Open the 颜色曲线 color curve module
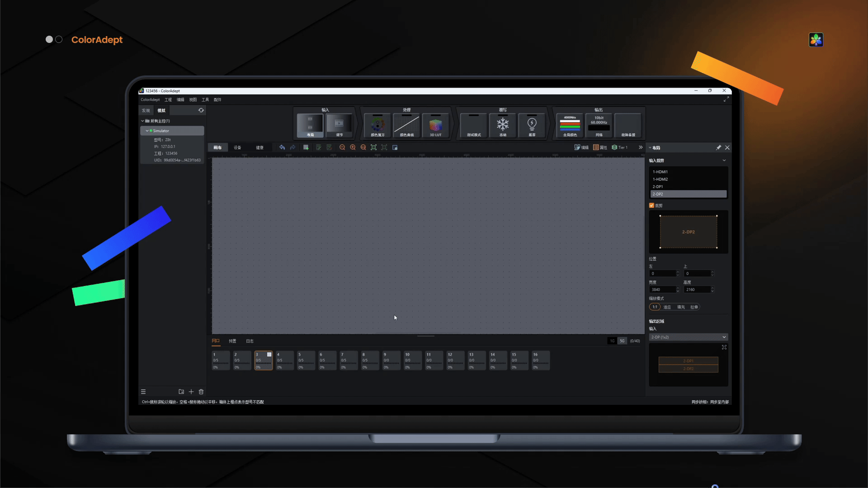The width and height of the screenshot is (868, 488). 406,126
